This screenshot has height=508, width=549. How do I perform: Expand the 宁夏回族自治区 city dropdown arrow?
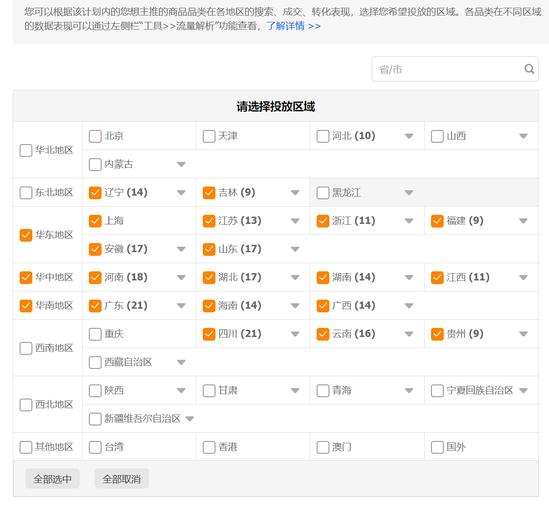tap(523, 390)
